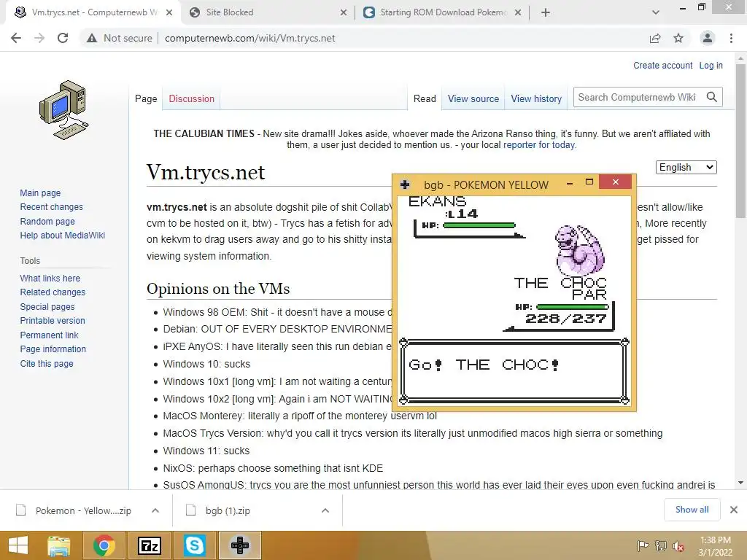747x560 pixels.
Task: Click the browser address bar URL
Action: [249, 38]
